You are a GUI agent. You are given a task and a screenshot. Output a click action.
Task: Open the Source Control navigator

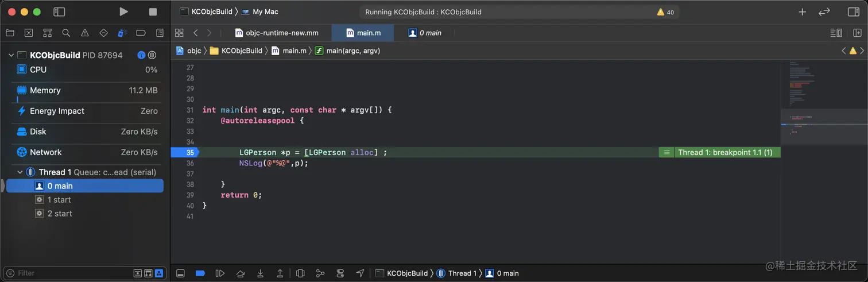tap(29, 33)
